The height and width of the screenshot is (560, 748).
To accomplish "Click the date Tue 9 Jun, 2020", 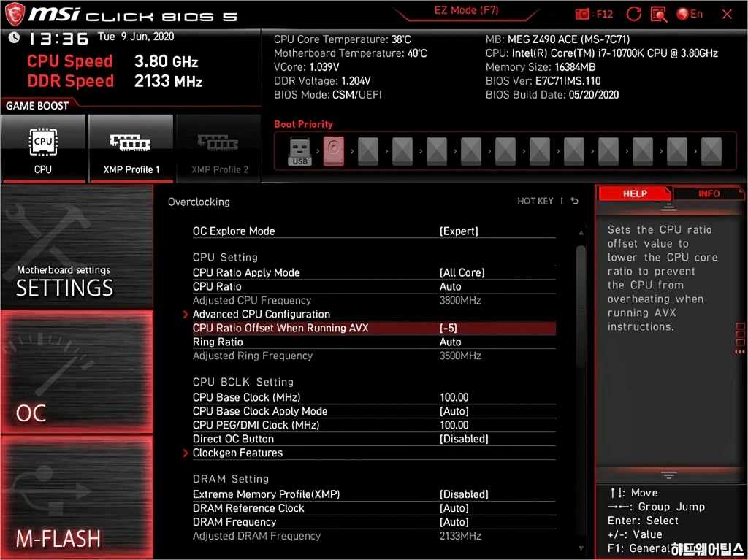I will pyautogui.click(x=135, y=37).
